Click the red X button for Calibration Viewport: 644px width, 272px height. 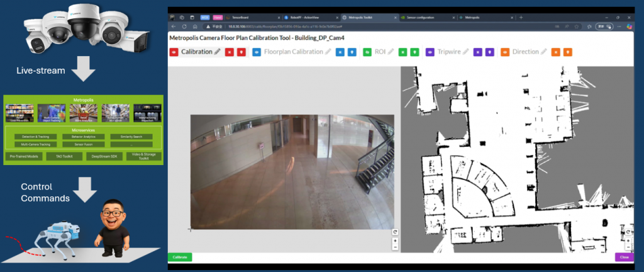[x=230, y=52]
